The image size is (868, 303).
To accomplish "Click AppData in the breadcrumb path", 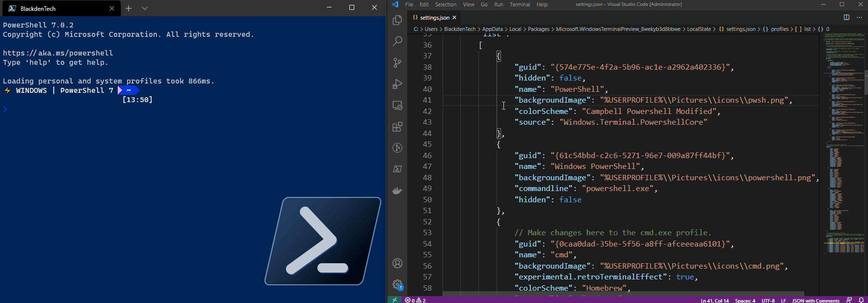I will coord(493,29).
